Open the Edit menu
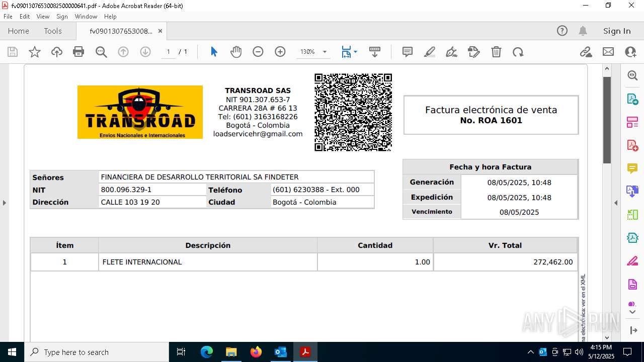644x362 pixels. 25,17
